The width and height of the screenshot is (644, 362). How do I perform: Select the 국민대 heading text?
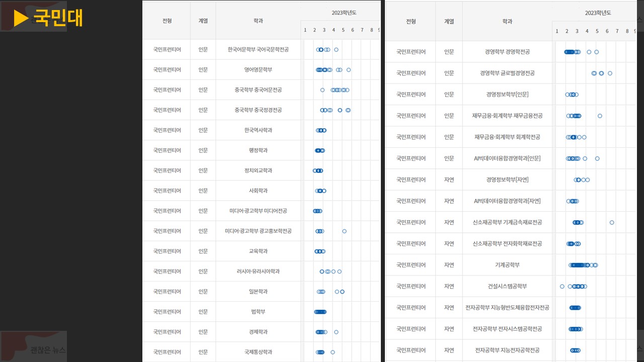pyautogui.click(x=58, y=18)
